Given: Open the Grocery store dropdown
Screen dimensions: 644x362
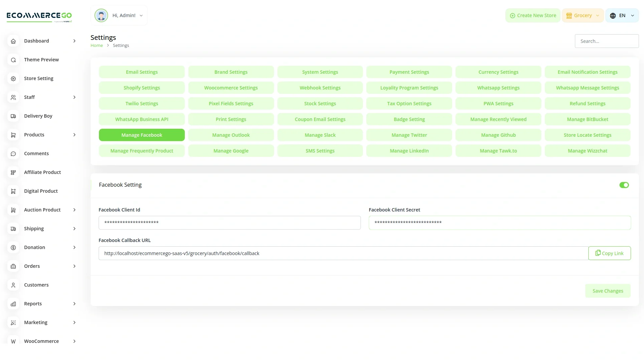Looking at the screenshot, I should coord(583,15).
